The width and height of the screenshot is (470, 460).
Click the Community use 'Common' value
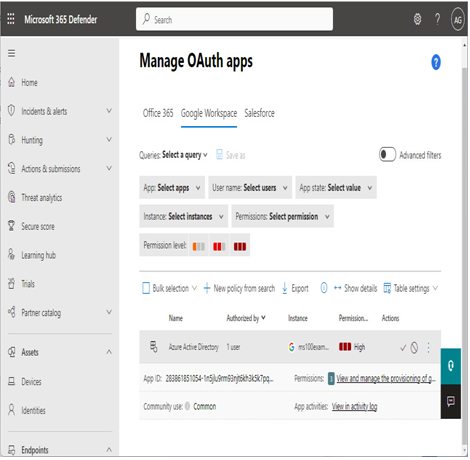coord(205,406)
